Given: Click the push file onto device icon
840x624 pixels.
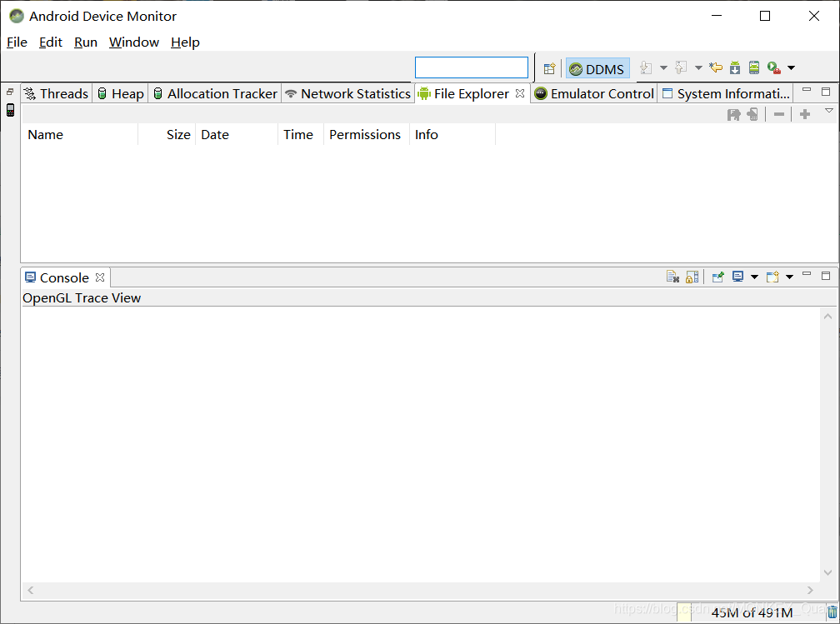Looking at the screenshot, I should (x=752, y=114).
